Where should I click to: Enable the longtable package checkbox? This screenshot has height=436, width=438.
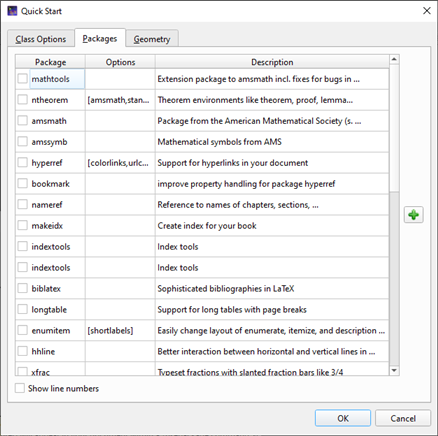(x=23, y=309)
